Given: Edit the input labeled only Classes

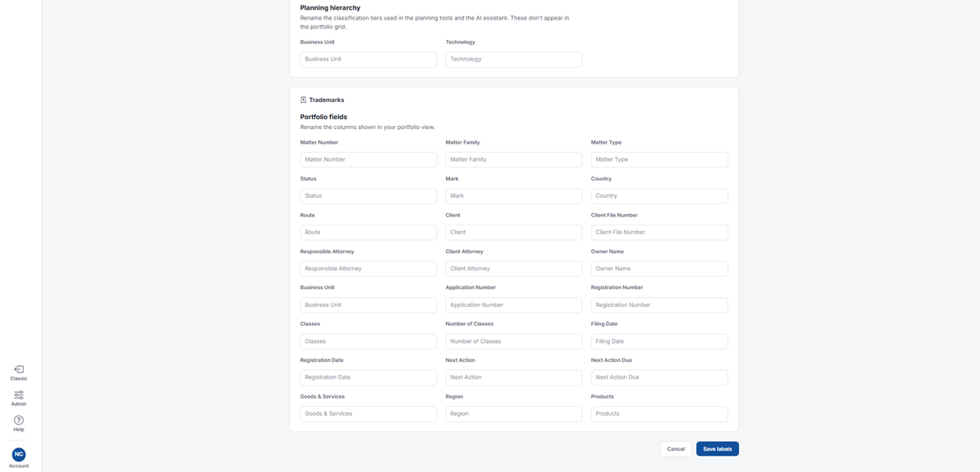Looking at the screenshot, I should [x=368, y=341].
